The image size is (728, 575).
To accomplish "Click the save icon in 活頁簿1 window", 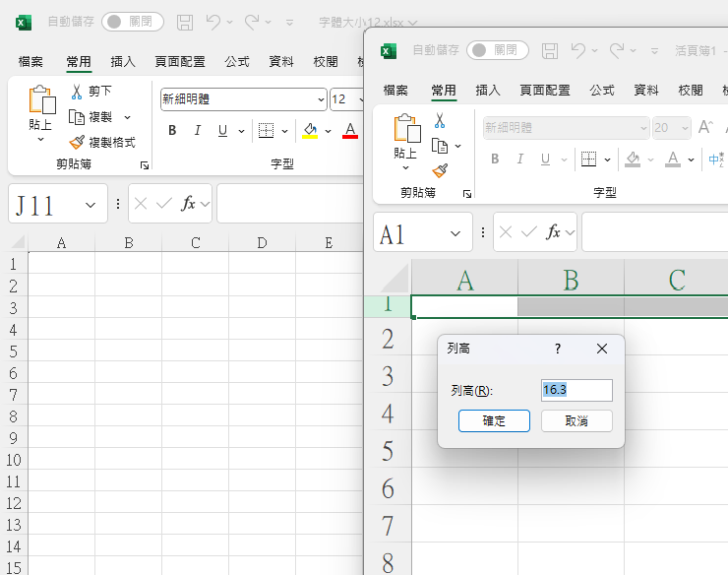I will pos(550,50).
